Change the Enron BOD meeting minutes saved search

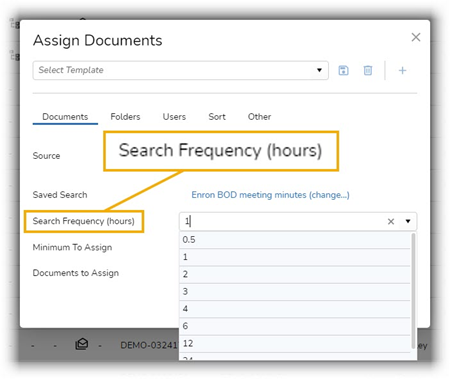pyautogui.click(x=270, y=195)
